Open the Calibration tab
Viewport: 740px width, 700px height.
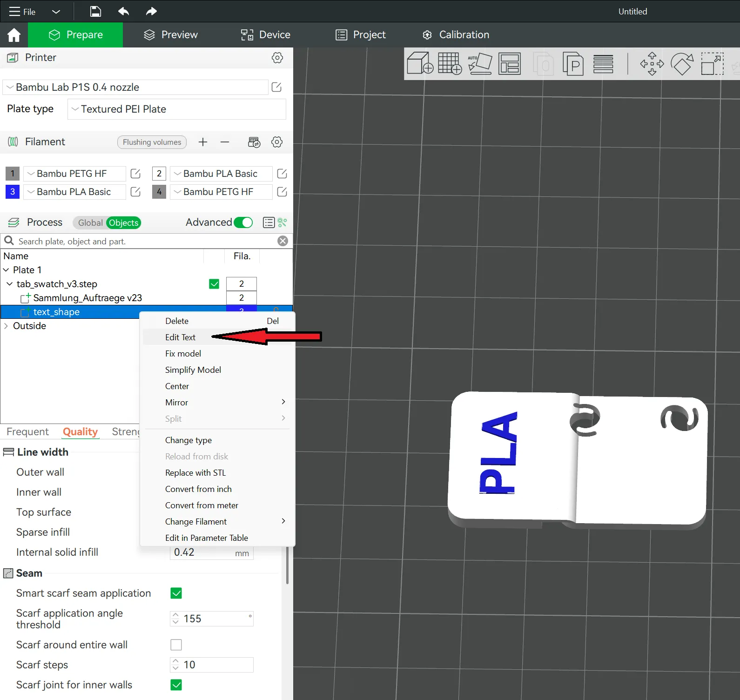click(456, 35)
